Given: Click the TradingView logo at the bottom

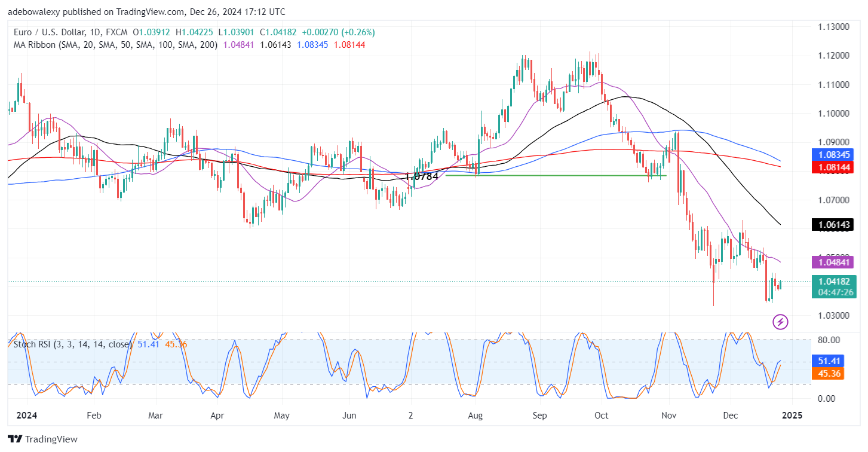Looking at the screenshot, I should [x=43, y=439].
